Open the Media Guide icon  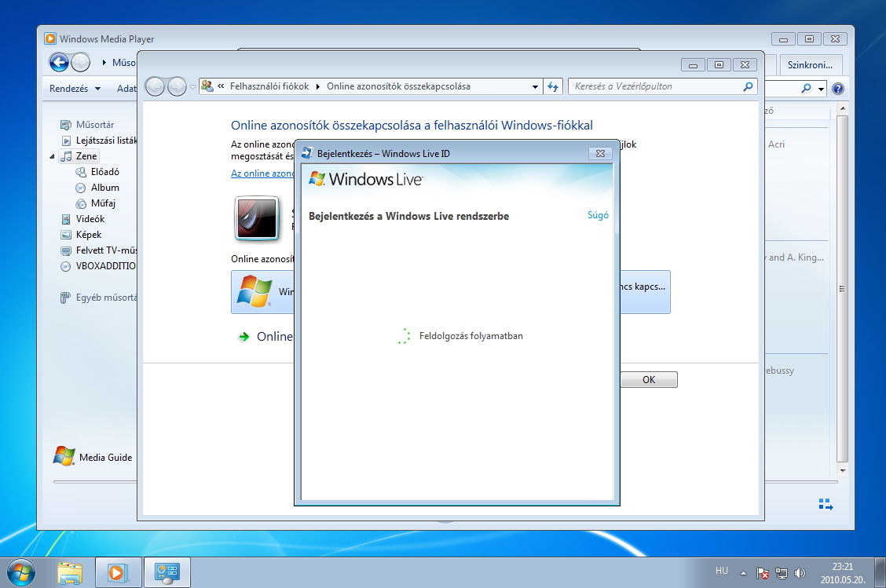[x=64, y=457]
